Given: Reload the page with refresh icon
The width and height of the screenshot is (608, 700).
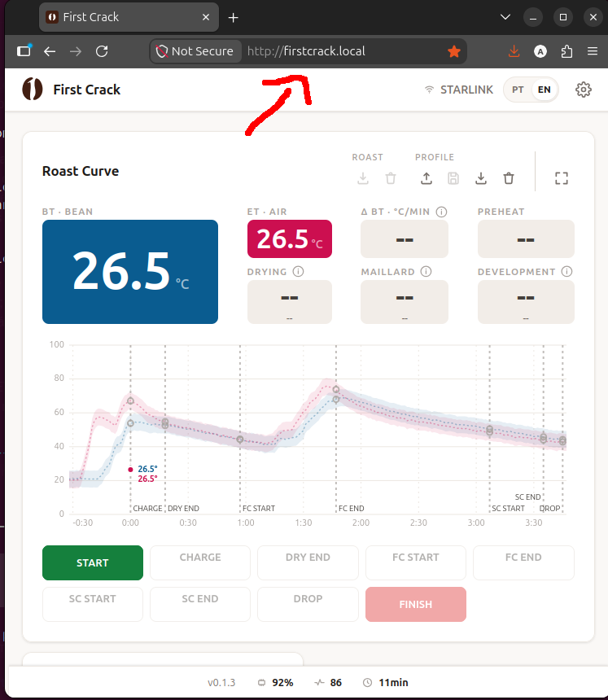Looking at the screenshot, I should pyautogui.click(x=102, y=51).
